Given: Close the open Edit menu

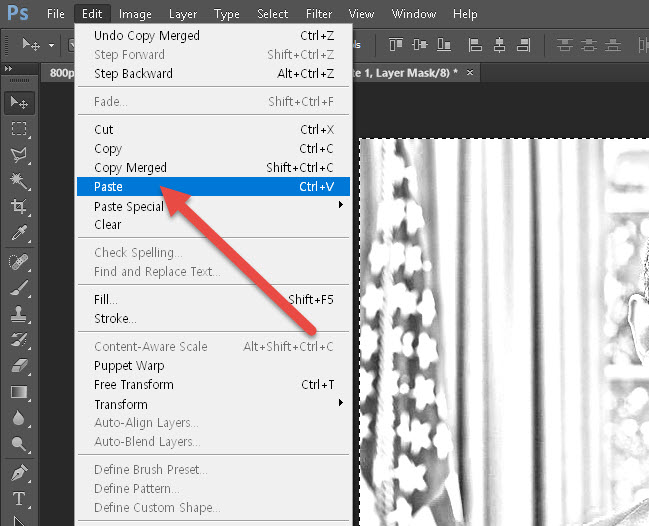Looking at the screenshot, I should click(x=92, y=14).
